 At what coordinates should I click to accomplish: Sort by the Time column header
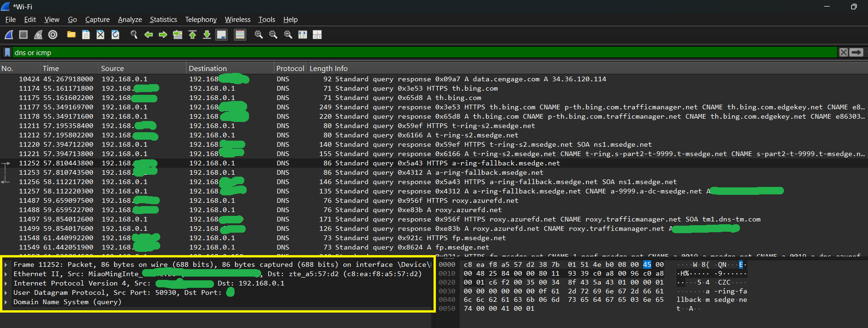point(69,68)
